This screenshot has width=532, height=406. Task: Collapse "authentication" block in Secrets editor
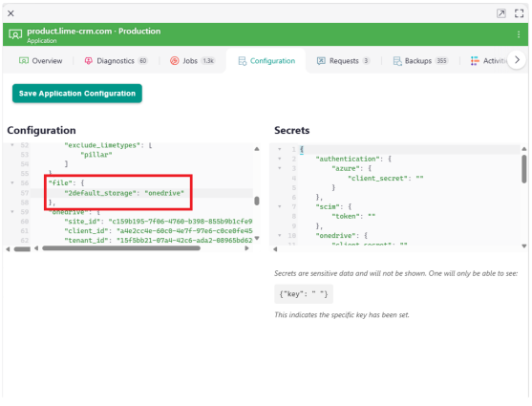pyautogui.click(x=280, y=159)
